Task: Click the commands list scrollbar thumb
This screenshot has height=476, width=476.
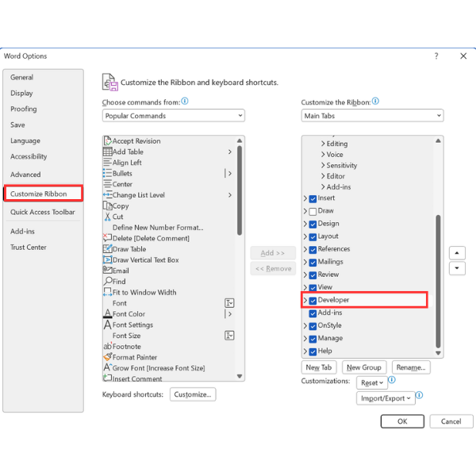Action: point(240,190)
